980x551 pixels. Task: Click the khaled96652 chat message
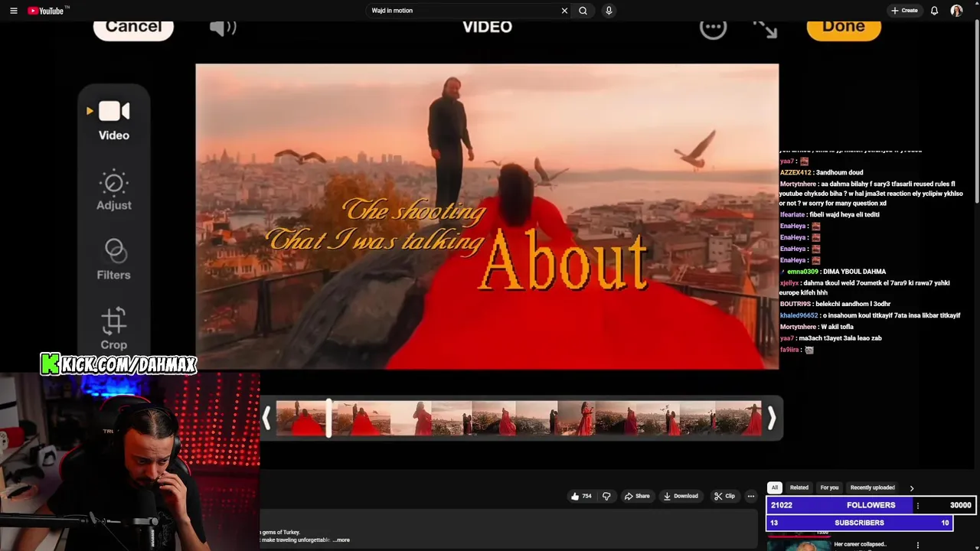[870, 315]
